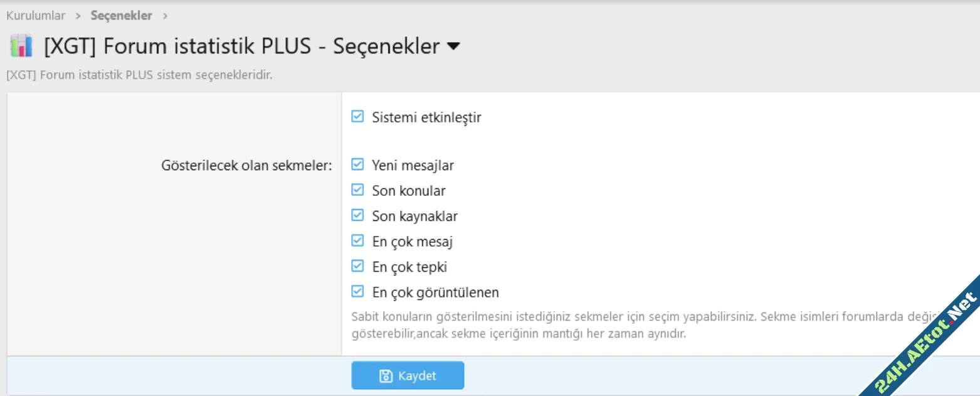Toggle the Sistemi etkinleştir checkbox

[357, 116]
